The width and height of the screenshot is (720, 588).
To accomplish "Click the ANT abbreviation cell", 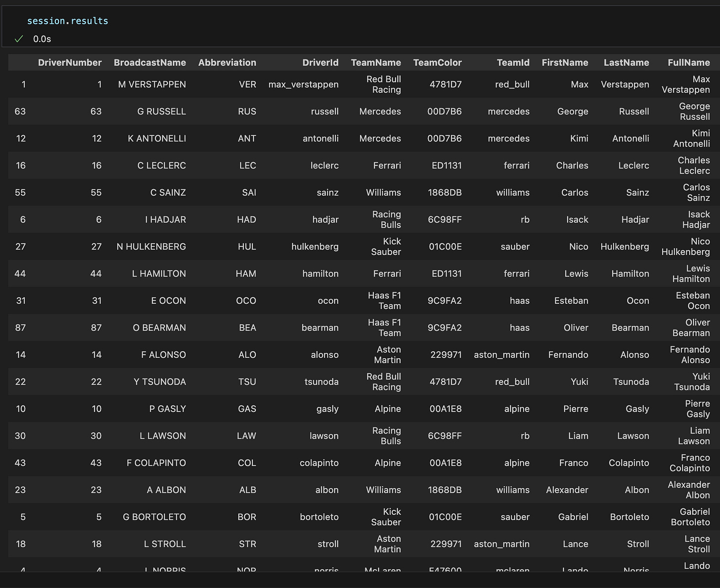I will tap(247, 139).
